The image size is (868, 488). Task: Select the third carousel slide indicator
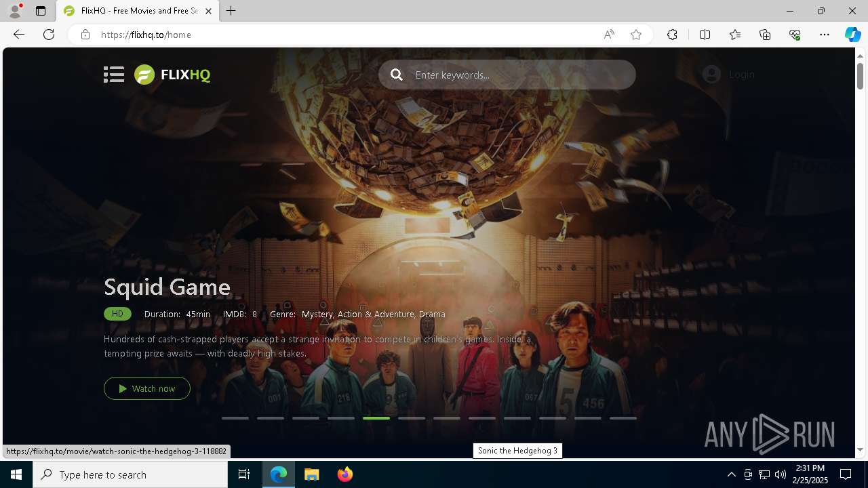pos(306,418)
